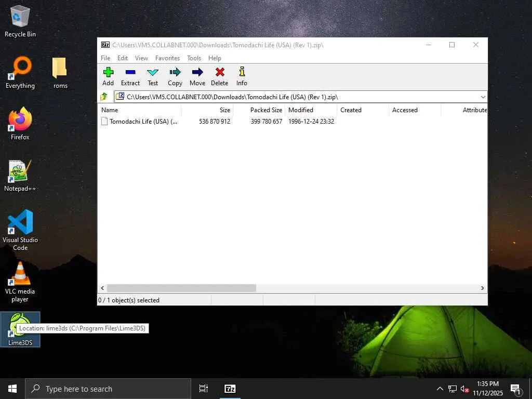Sort by the Name column header

139,110
